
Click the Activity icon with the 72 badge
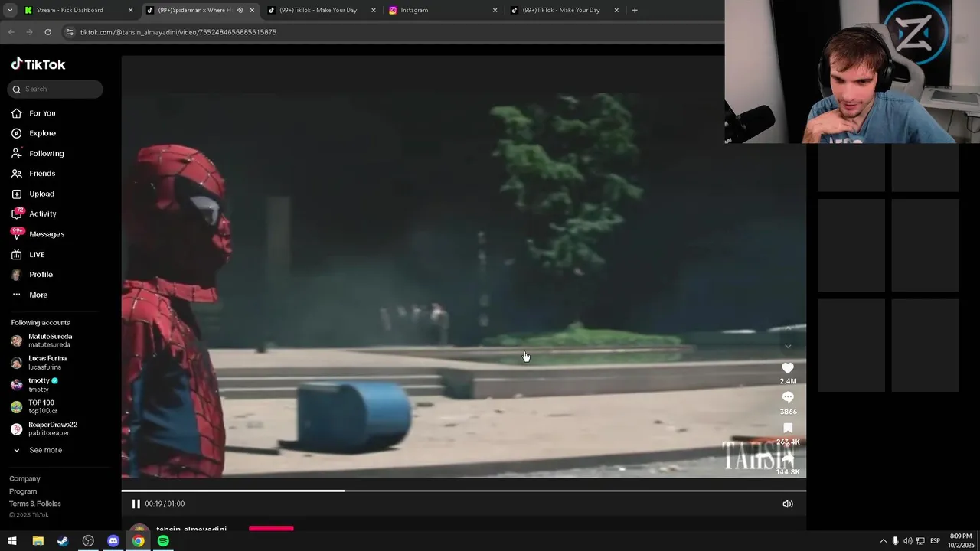[x=17, y=214]
